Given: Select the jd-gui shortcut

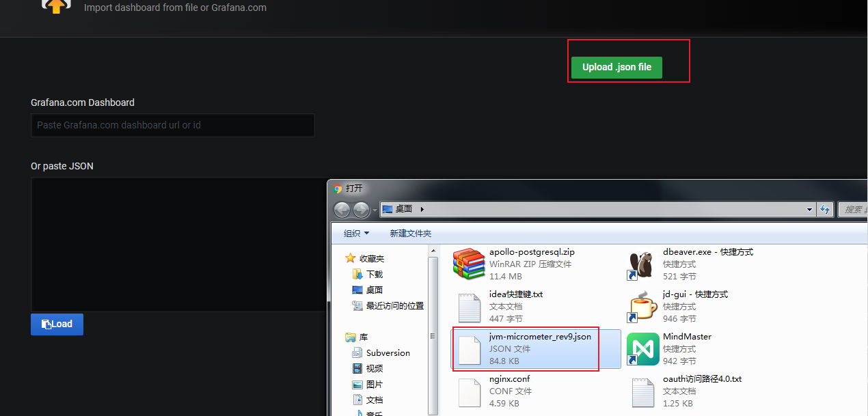Looking at the screenshot, I should point(710,307).
